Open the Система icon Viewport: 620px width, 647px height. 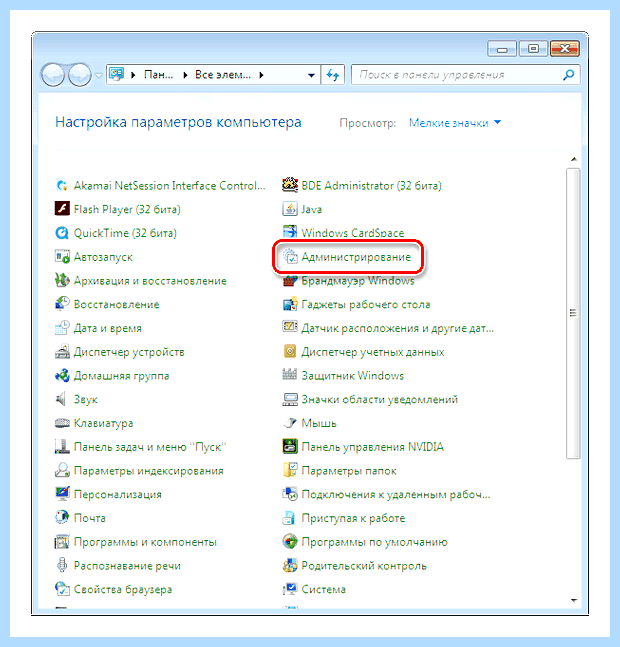click(290, 589)
